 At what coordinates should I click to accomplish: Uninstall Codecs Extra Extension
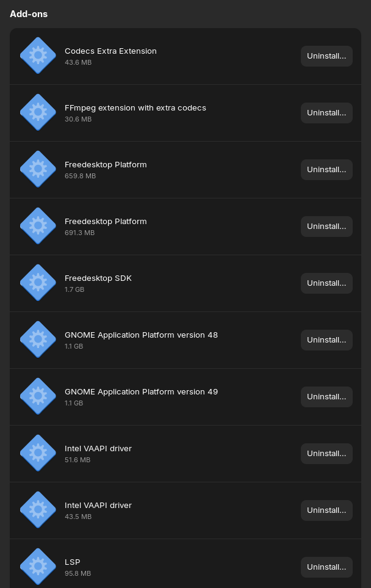pos(326,56)
